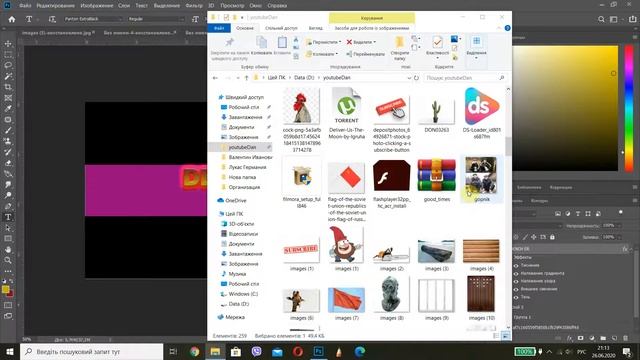Image resolution: width=640 pixels, height=360 pixels.
Task: Open Chrome from the taskbar
Action: [194, 351]
